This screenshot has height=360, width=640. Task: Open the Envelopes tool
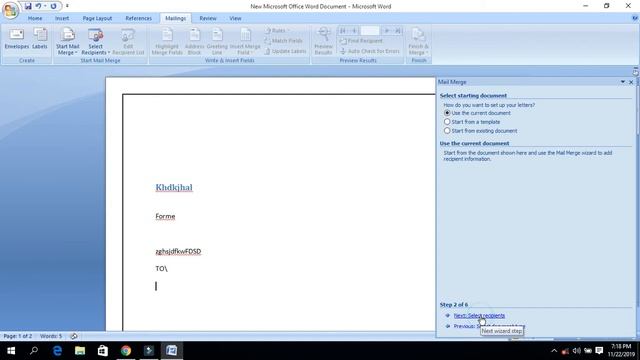[x=17, y=39]
